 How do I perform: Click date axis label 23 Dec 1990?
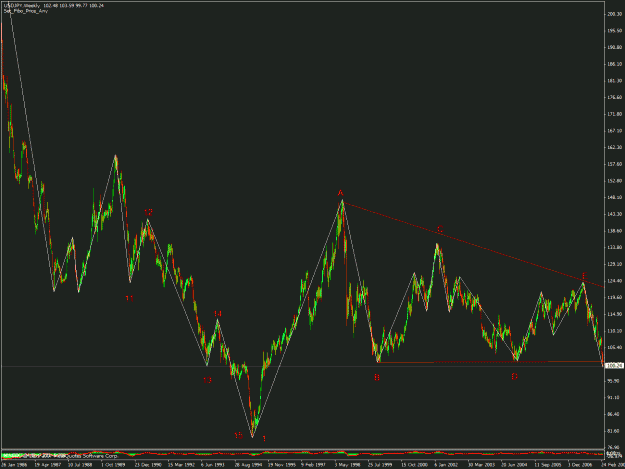tap(147, 465)
